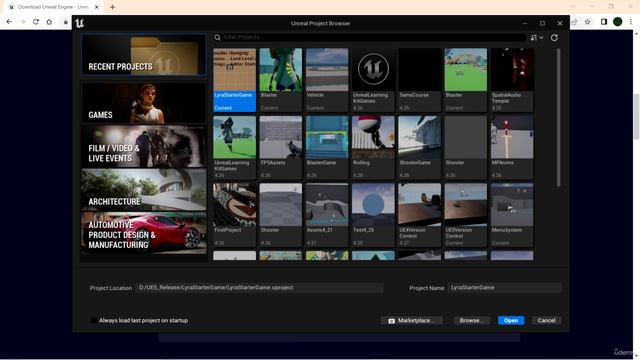Reload the browser page

pos(36,22)
